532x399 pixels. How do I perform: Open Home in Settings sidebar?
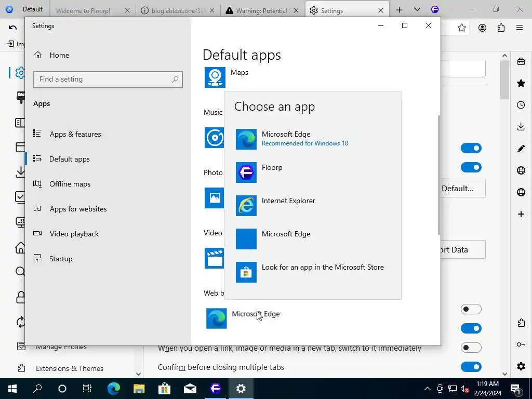[x=51, y=55]
